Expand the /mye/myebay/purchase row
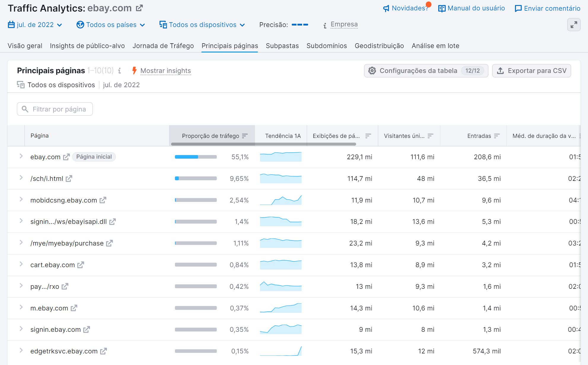Screen dimensions: 588x365 pos(21,243)
